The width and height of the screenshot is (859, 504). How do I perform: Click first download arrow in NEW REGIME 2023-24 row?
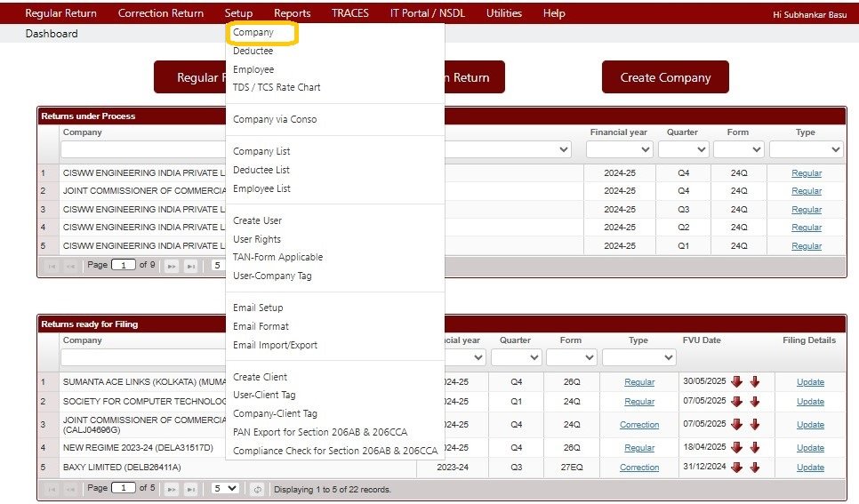pyautogui.click(x=737, y=448)
